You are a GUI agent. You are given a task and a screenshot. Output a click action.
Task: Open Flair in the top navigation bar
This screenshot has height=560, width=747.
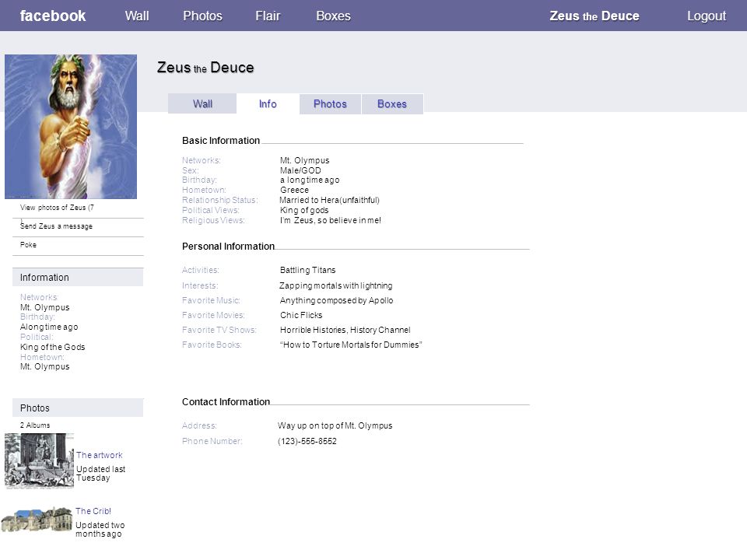268,16
